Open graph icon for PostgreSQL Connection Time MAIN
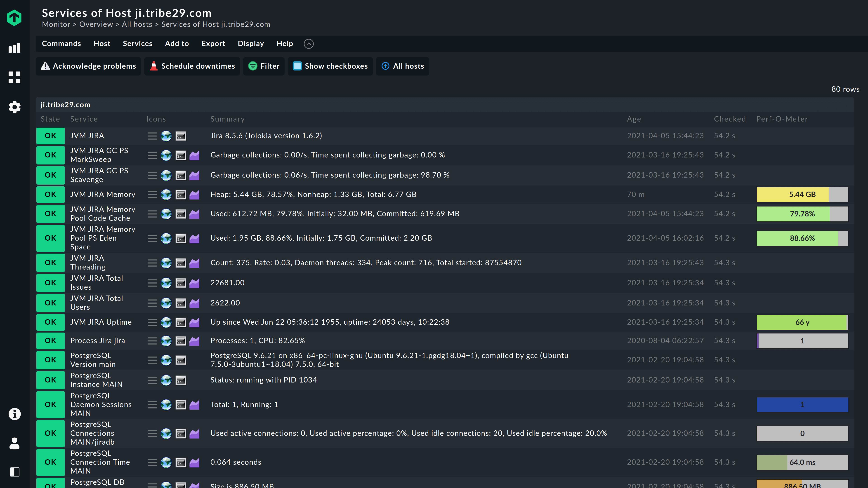Viewport: 868px width, 488px height. click(194, 462)
